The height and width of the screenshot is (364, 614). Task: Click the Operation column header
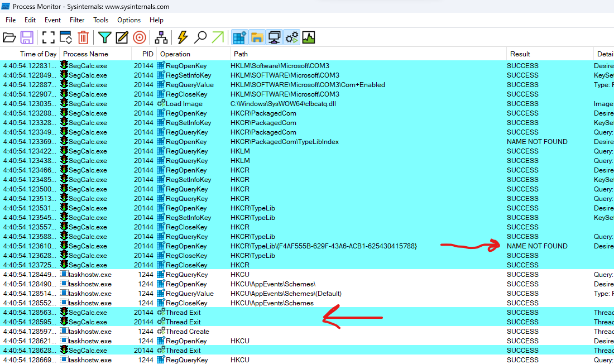tap(194, 54)
